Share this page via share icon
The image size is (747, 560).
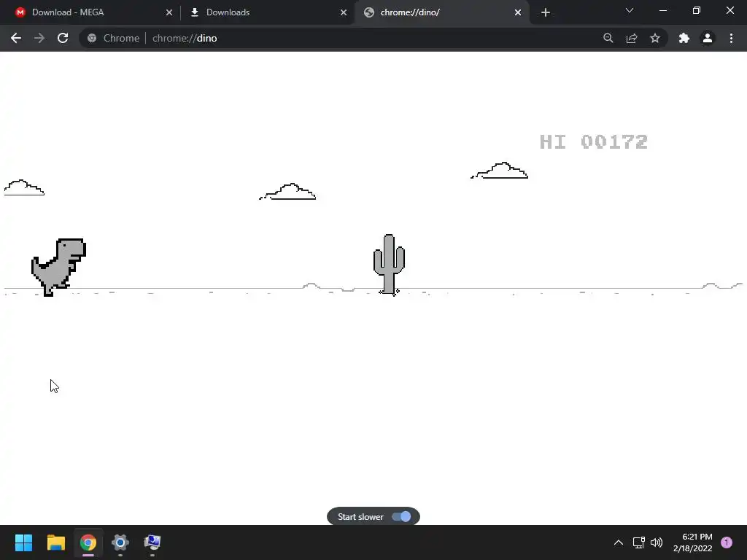point(632,38)
